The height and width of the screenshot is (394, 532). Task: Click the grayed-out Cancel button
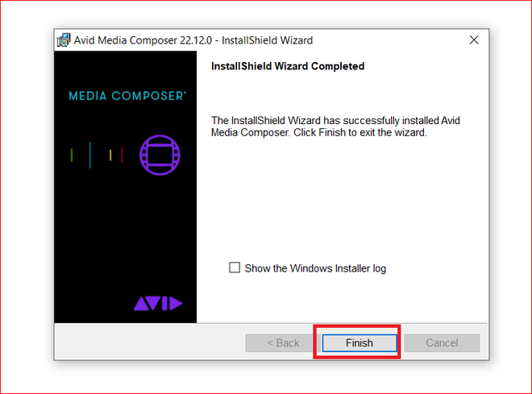(442, 342)
